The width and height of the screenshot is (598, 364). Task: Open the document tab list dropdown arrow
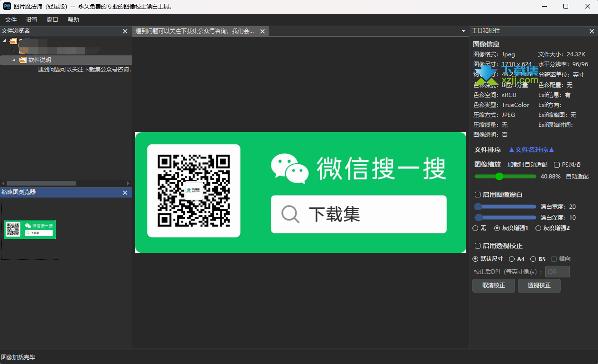(463, 31)
